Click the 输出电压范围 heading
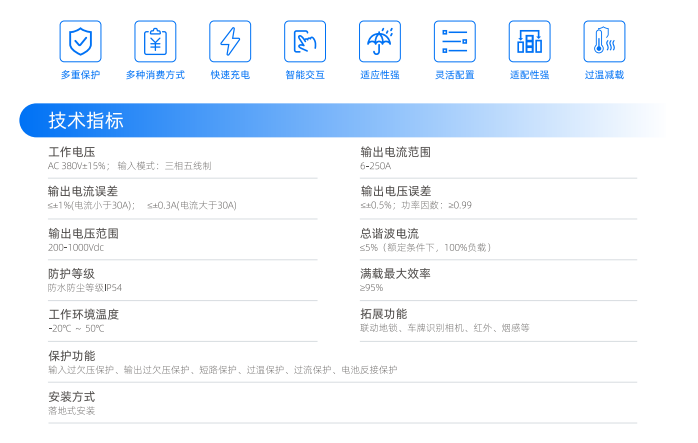 [83, 233]
